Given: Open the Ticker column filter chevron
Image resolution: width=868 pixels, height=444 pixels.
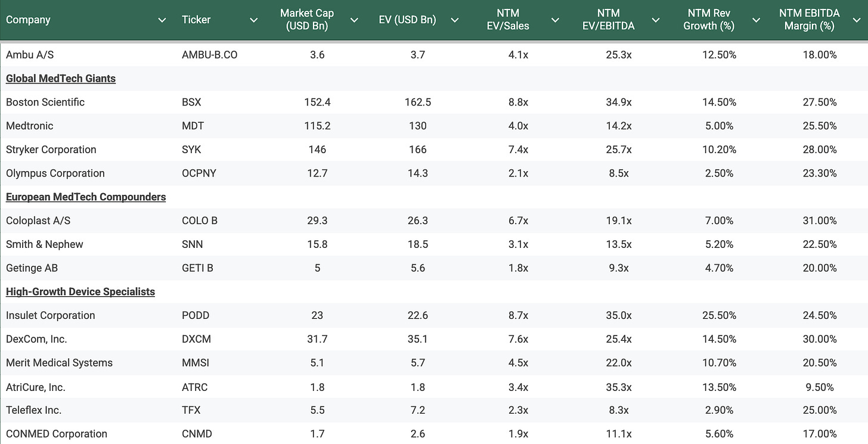Looking at the screenshot, I should click(253, 20).
